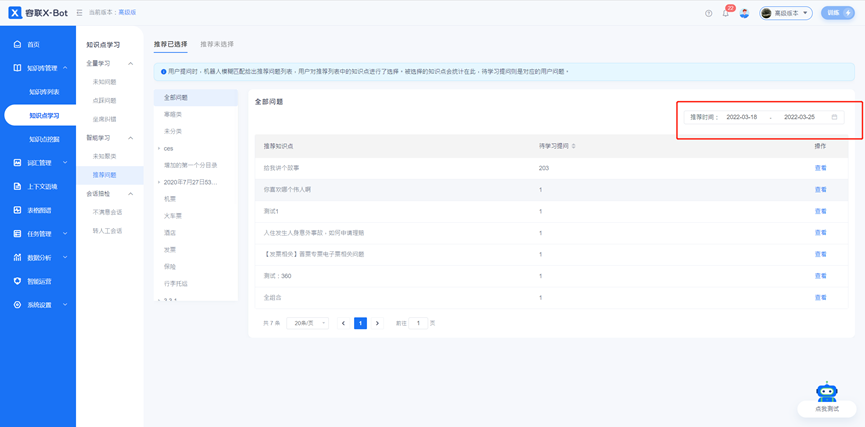Go to next page arrow
Viewport: 865px width, 427px height.
coord(377,323)
